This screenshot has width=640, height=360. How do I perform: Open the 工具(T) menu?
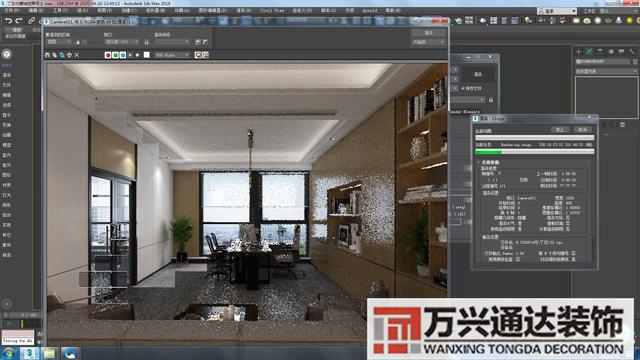60,10
